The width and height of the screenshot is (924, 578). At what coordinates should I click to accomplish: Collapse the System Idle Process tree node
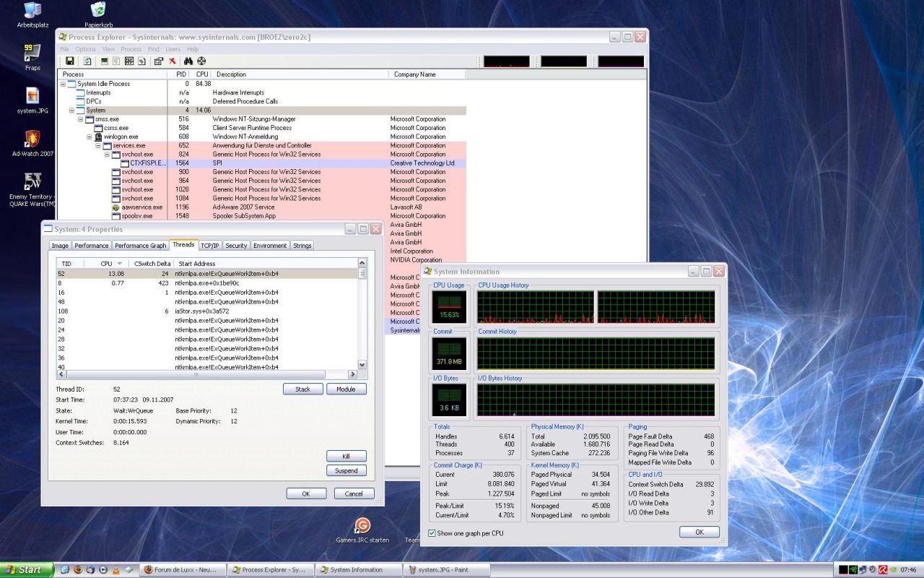(63, 84)
